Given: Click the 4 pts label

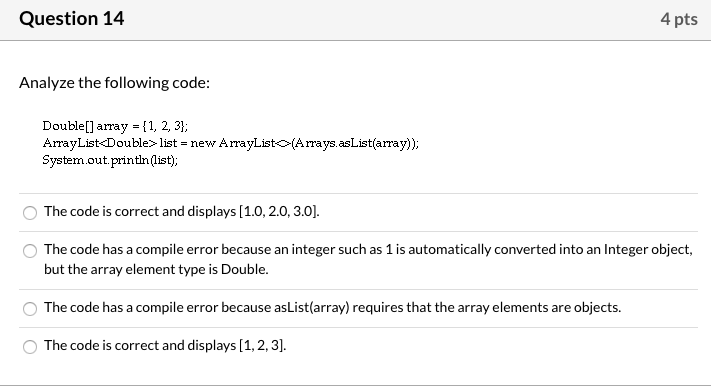Looking at the screenshot, I should [679, 19].
